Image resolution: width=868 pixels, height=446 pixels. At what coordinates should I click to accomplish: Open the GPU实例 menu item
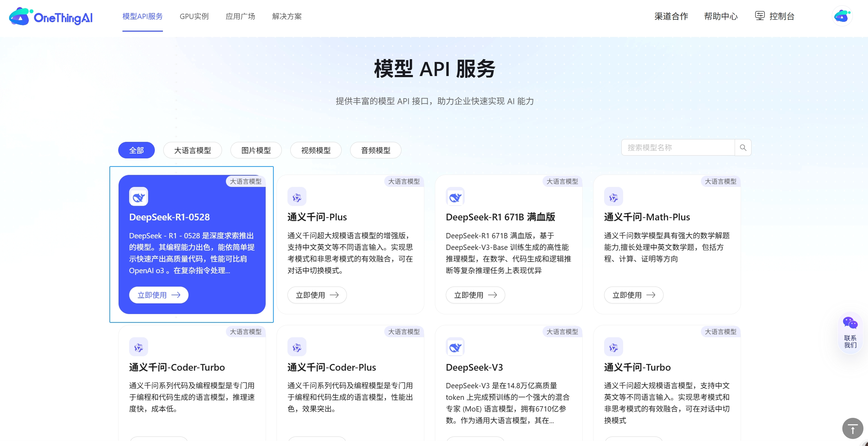tap(194, 16)
